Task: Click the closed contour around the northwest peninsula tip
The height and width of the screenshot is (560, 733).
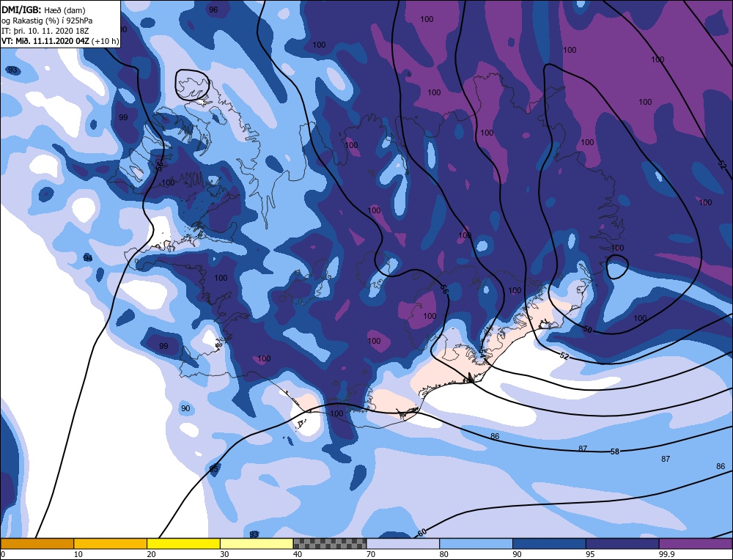Action: [x=192, y=84]
